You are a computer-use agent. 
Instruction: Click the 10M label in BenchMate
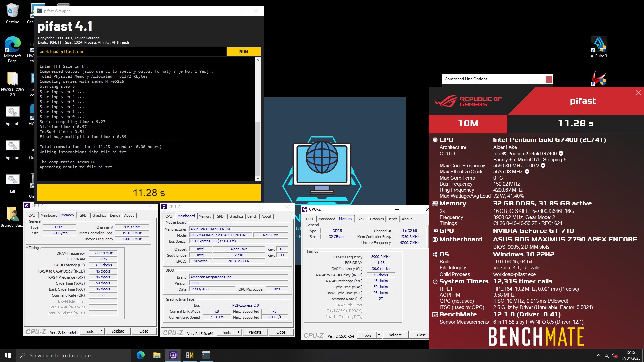[468, 123]
